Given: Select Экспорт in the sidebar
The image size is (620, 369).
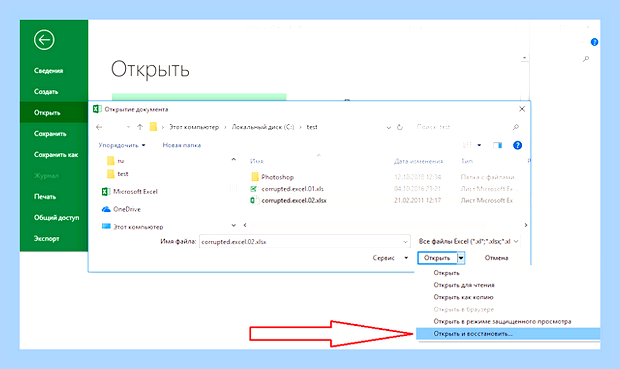Looking at the screenshot, I should 46,238.
